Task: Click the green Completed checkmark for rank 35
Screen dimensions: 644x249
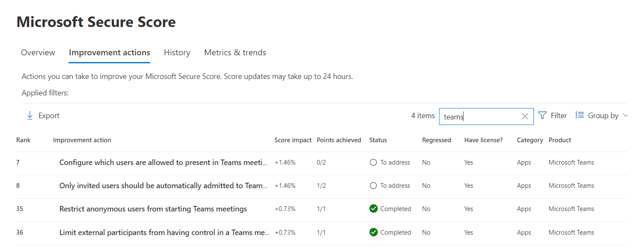Action: (x=373, y=208)
